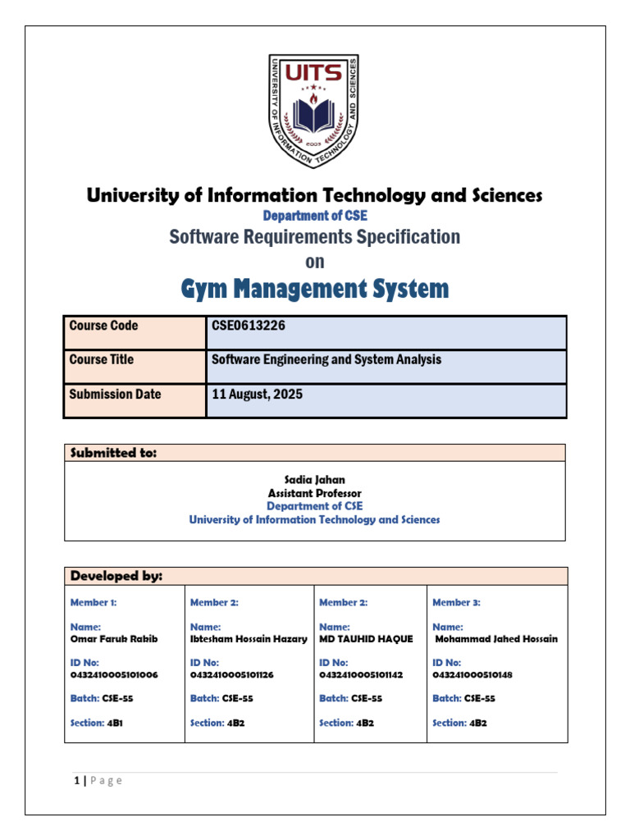Select the name 'Omar Faruk Rakib'

[x=114, y=639]
